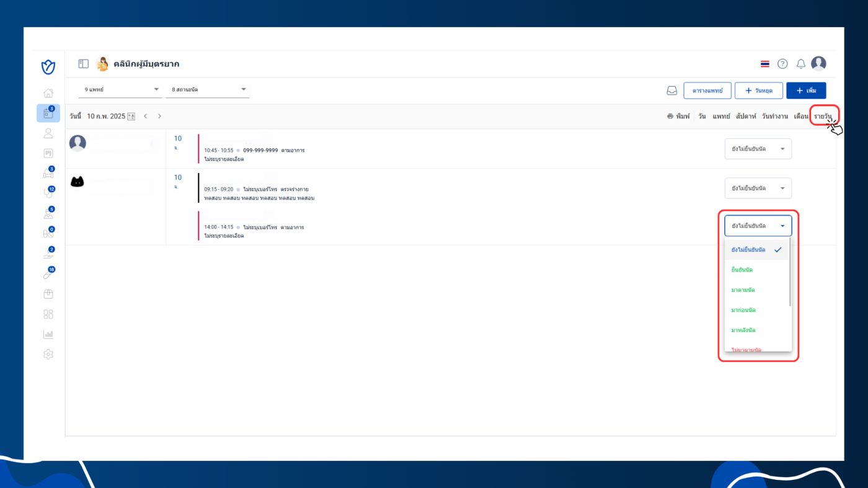The image size is (868, 488).
Task: Click the Thai flag language icon
Action: [764, 64]
